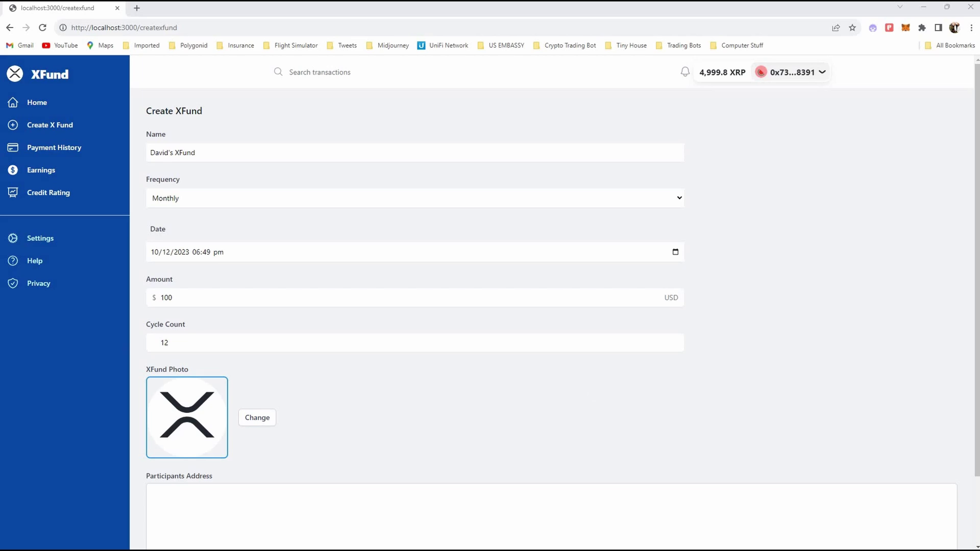Click the notification bell icon
This screenshot has height=551, width=980.
685,72
